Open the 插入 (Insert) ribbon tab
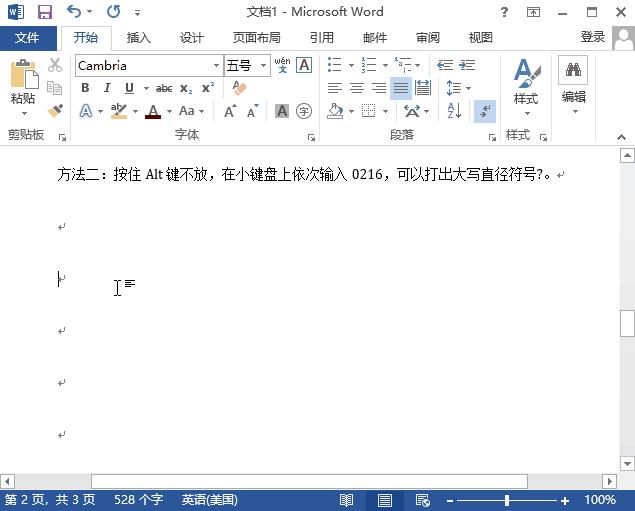Screen dimensions: 635x511 click(x=139, y=38)
